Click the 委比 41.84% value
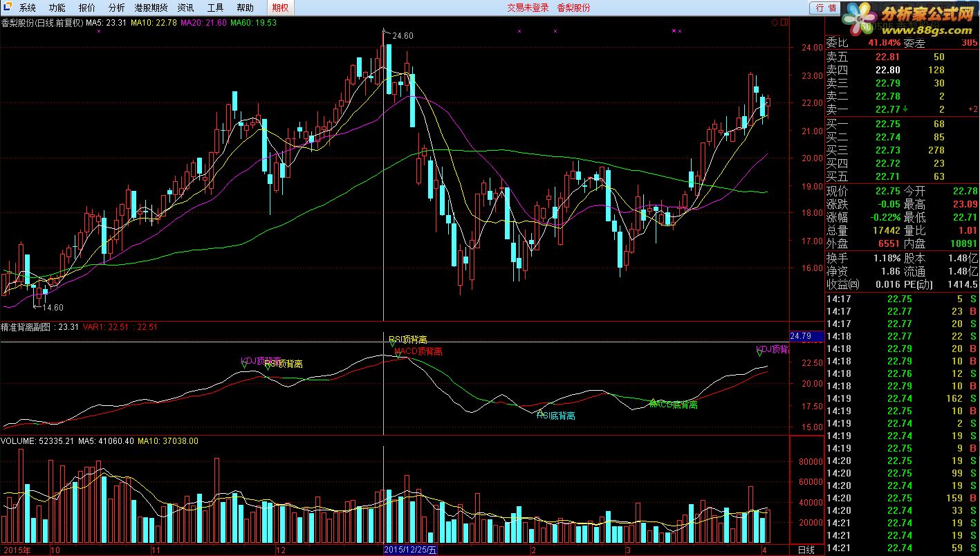980x556 pixels. pyautogui.click(x=885, y=43)
